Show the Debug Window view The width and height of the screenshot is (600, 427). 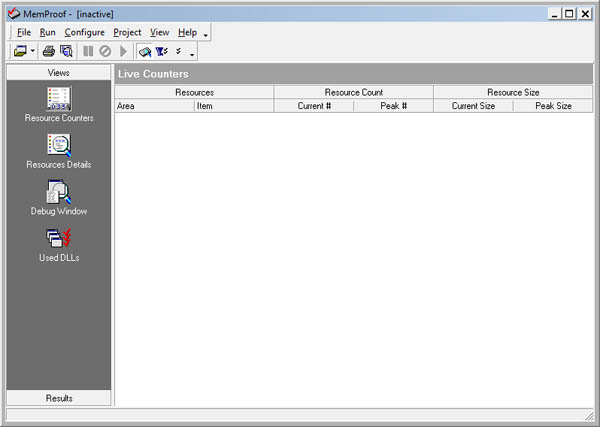point(59,196)
